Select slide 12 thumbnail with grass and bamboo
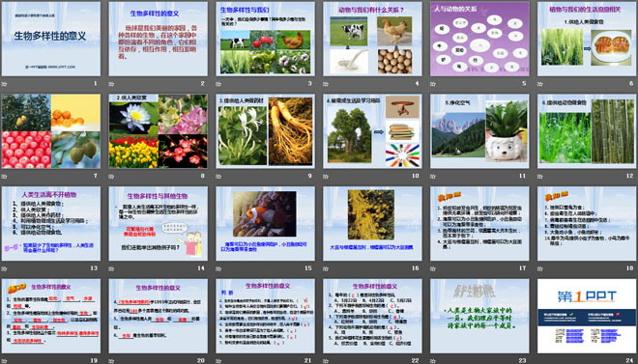 [x=587, y=131]
